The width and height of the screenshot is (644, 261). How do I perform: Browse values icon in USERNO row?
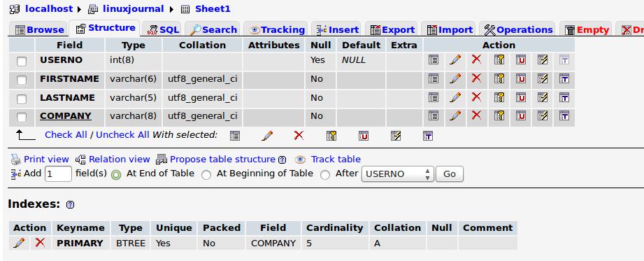(434, 60)
